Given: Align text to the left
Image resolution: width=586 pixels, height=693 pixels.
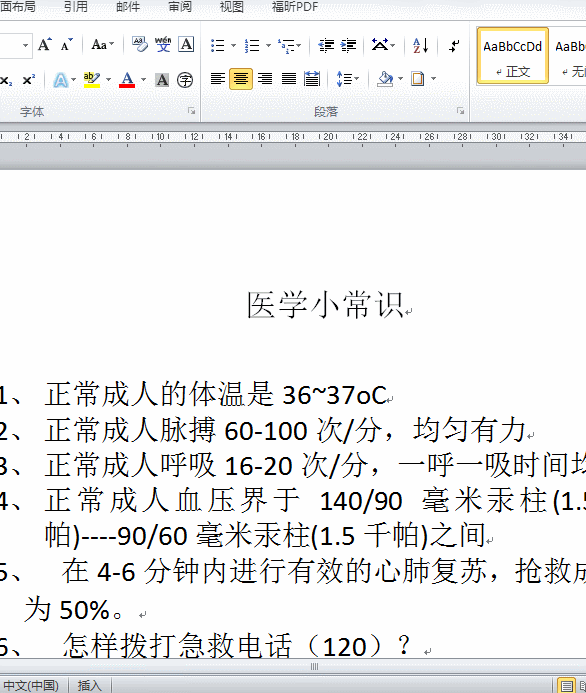Looking at the screenshot, I should pos(217,79).
